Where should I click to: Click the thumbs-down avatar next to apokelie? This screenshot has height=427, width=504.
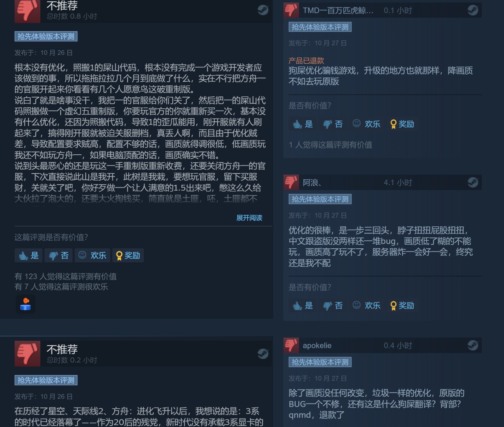point(291,345)
